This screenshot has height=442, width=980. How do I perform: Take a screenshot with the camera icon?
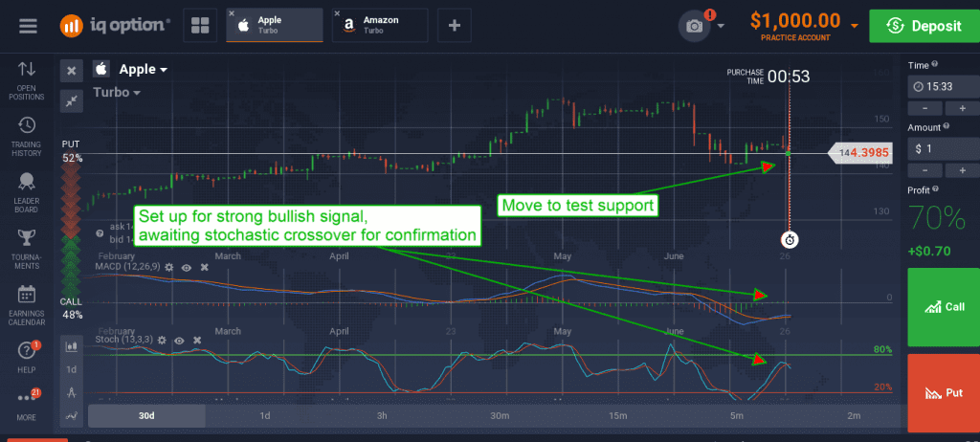tap(695, 26)
